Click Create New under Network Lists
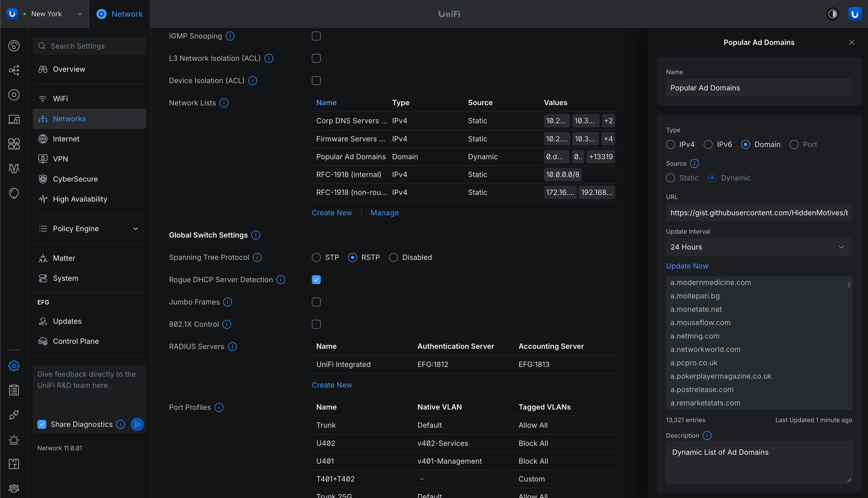Image resolution: width=868 pixels, height=498 pixels. (332, 213)
